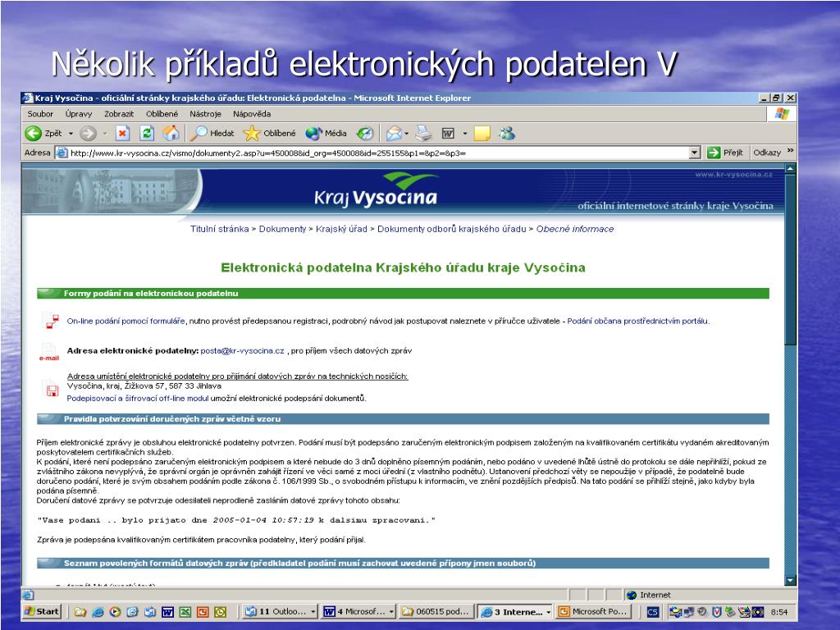Go to the Home page icon
The height and width of the screenshot is (630, 840).
point(171,134)
